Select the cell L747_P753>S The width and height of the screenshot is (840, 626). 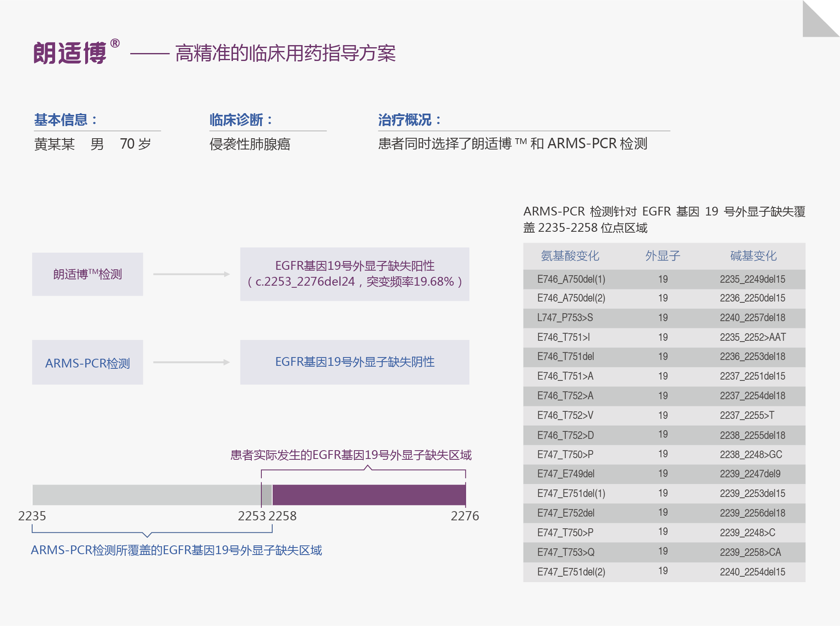565,318
